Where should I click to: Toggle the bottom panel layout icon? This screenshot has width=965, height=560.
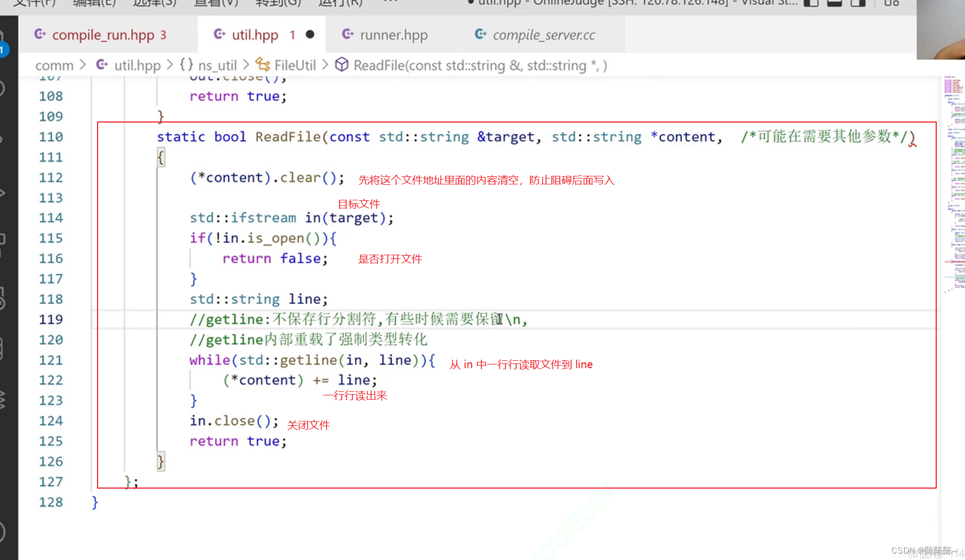click(834, 3)
